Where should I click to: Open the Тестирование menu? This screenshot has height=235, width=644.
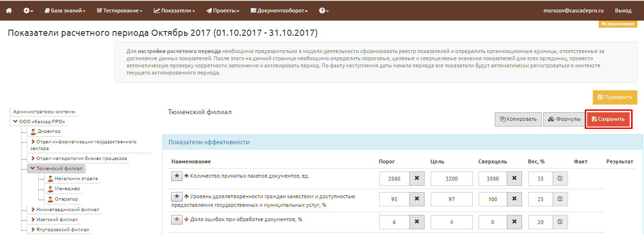click(120, 11)
